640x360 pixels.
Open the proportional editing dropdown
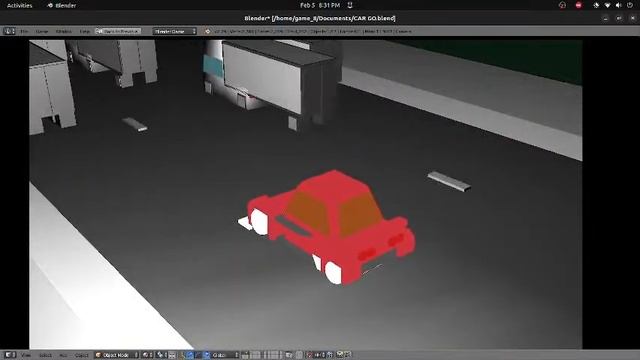pyautogui.click(x=300, y=355)
